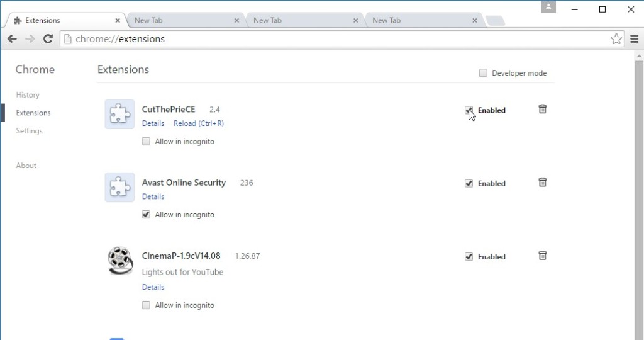Screen dimensions: 644x340
Task: Disable CinemaP-1.9cV14.08 Enabled checkbox
Action: [x=469, y=256]
